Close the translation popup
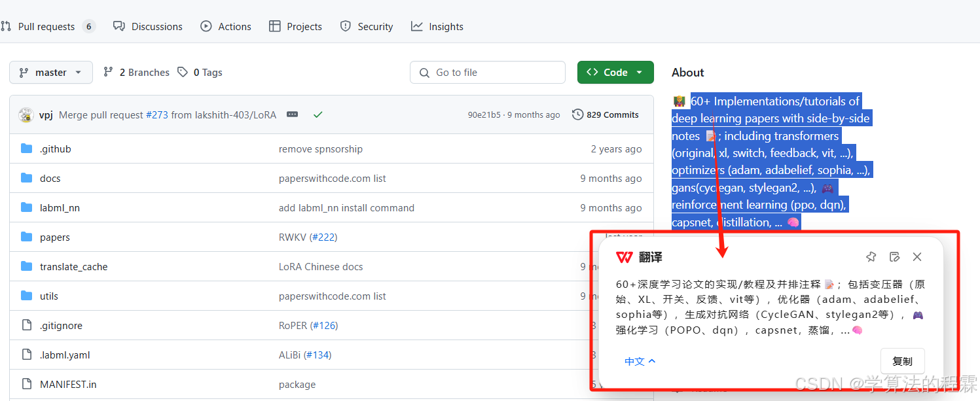980x401 pixels. tap(917, 257)
